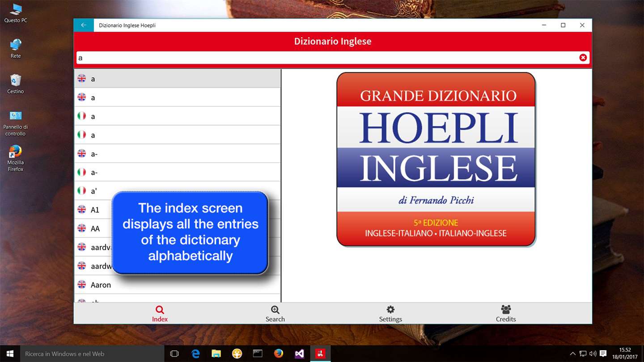Open the command prompt taskbar icon
Viewport: 644px width, 362px height.
(x=258, y=354)
